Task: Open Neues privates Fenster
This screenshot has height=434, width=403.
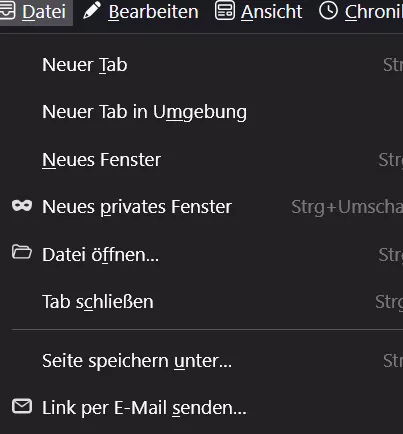Action: pos(203,207)
